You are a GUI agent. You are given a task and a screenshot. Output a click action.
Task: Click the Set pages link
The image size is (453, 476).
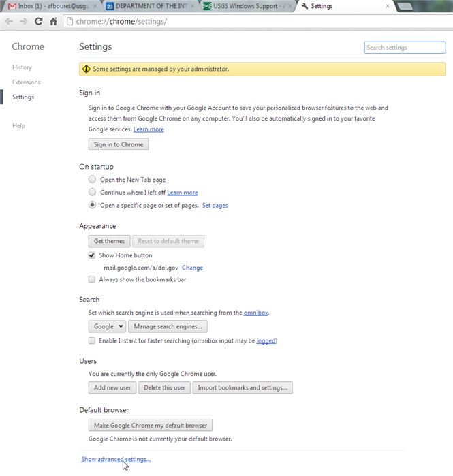coord(215,206)
